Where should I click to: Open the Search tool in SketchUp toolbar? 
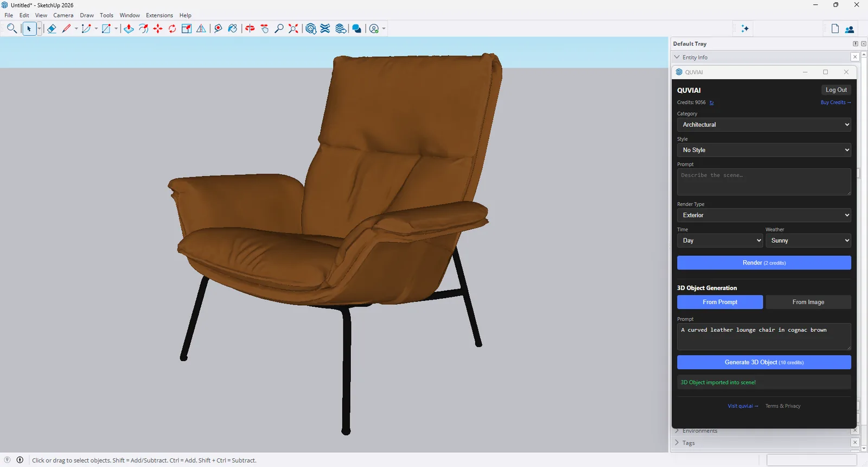(x=11, y=29)
